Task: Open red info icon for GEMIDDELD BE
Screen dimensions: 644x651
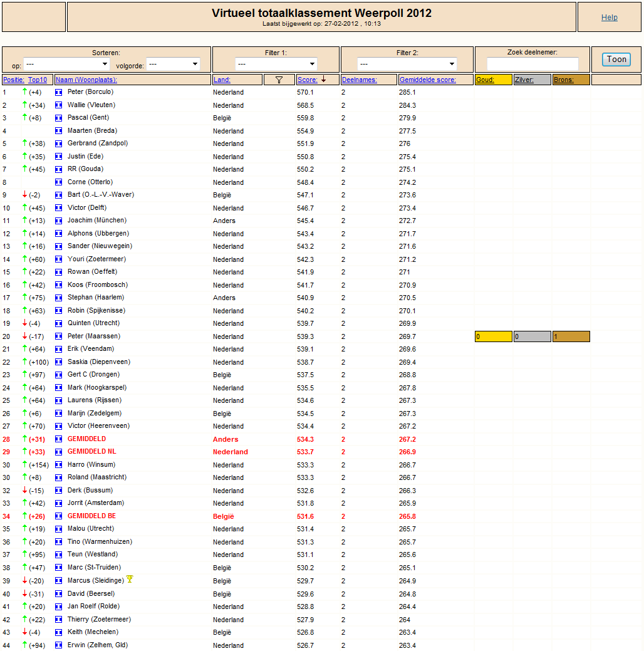Action: [58, 516]
